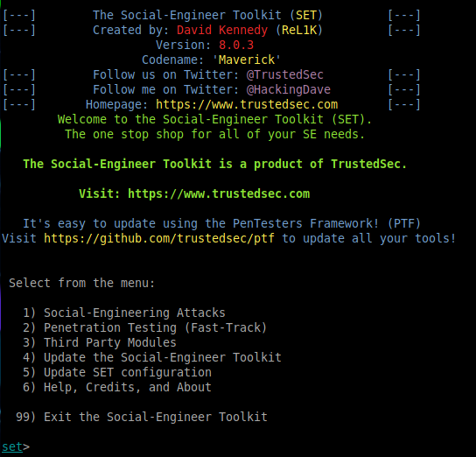This screenshot has height=457, width=476.
Task: Click the underlined set prompt label
Action: click(12, 447)
